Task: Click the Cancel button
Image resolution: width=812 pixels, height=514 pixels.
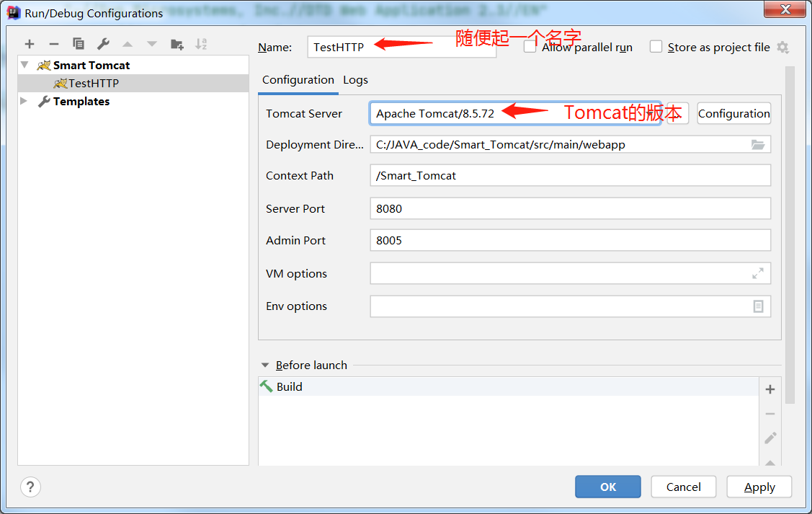Action: [683, 487]
